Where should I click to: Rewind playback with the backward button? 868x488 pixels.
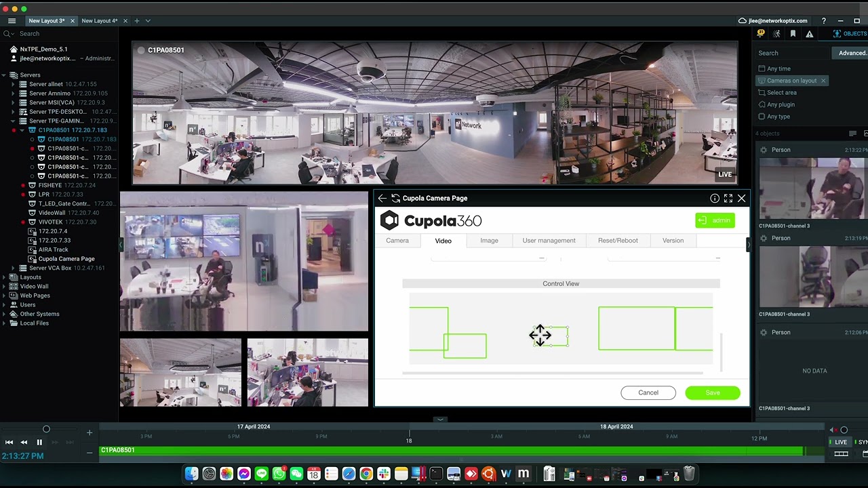pos(24,443)
